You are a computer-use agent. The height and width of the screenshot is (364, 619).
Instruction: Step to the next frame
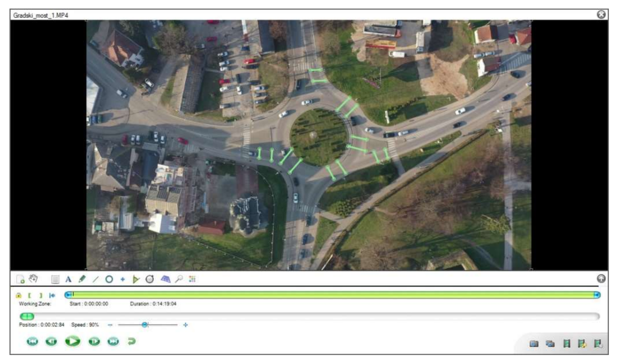point(94,342)
